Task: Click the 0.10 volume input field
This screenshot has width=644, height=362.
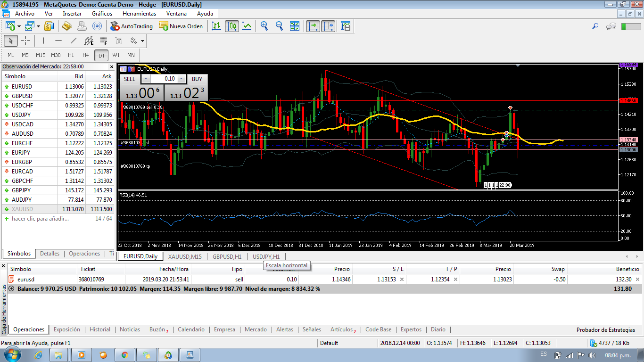Action: pyautogui.click(x=164, y=79)
